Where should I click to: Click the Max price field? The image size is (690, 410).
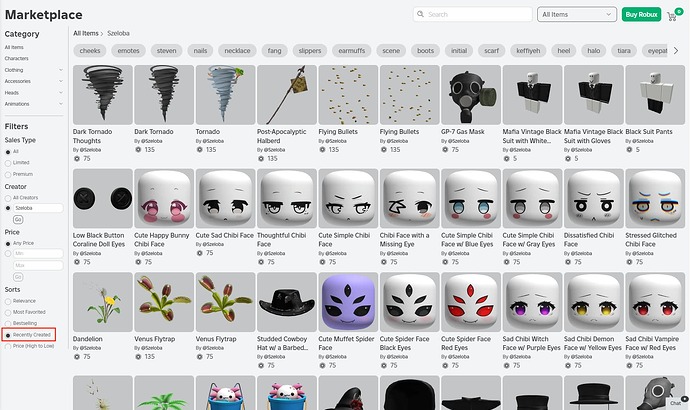coord(38,265)
